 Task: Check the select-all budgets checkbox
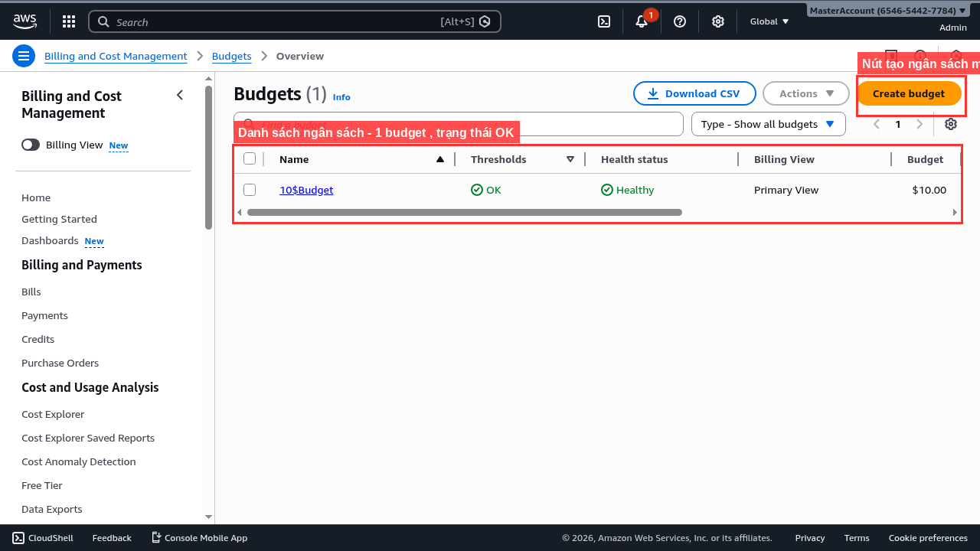pyautogui.click(x=250, y=159)
